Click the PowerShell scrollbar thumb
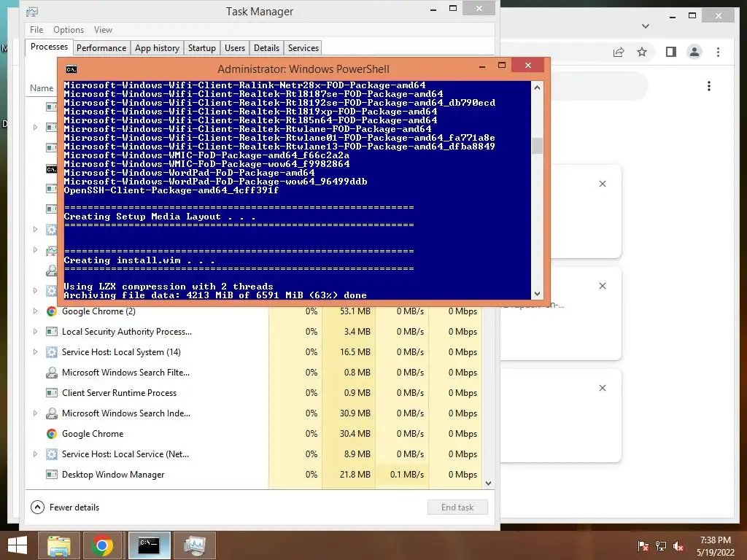747x560 pixels. (537, 146)
